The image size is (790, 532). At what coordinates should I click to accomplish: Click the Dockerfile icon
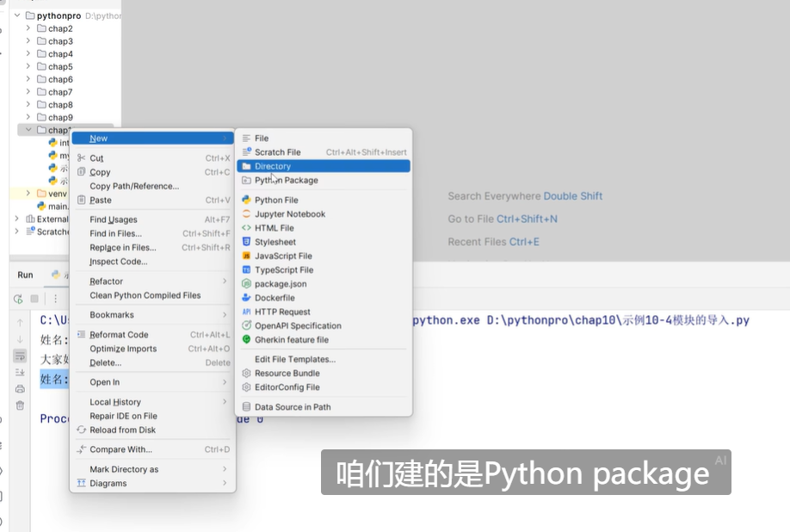246,298
